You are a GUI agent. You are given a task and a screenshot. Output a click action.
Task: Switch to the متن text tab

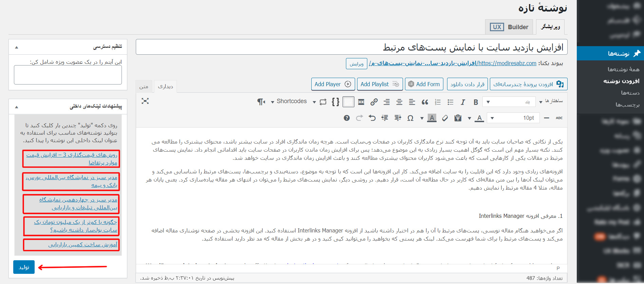144,87
